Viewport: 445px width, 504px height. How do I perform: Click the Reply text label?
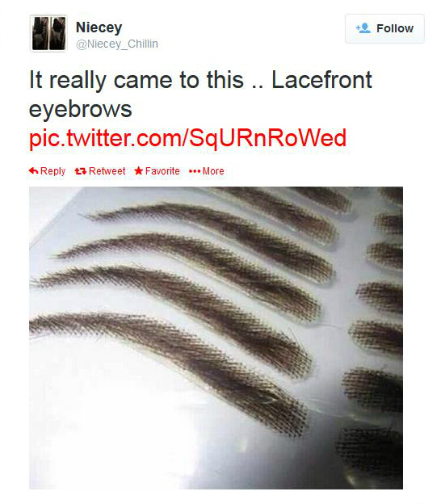click(x=52, y=171)
